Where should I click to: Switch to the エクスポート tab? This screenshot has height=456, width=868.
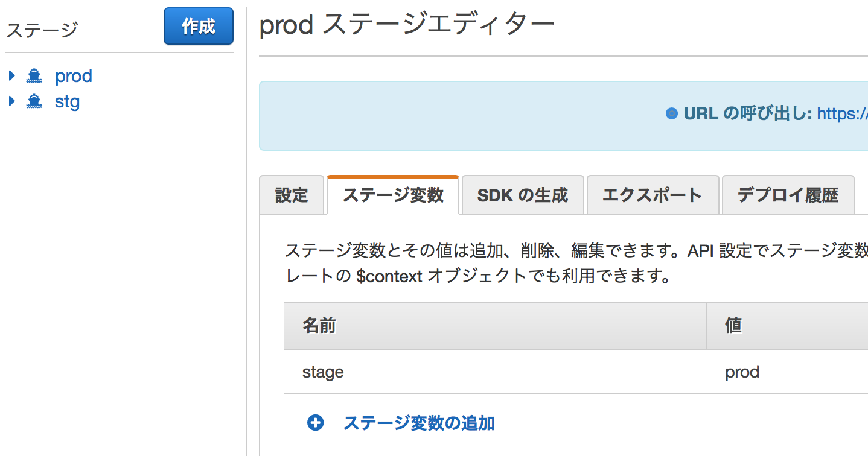click(x=652, y=195)
